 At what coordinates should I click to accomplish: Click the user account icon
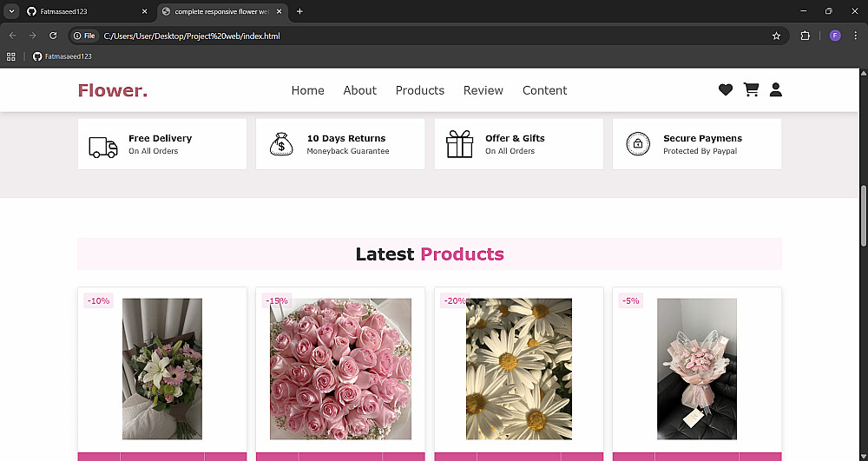775,89
